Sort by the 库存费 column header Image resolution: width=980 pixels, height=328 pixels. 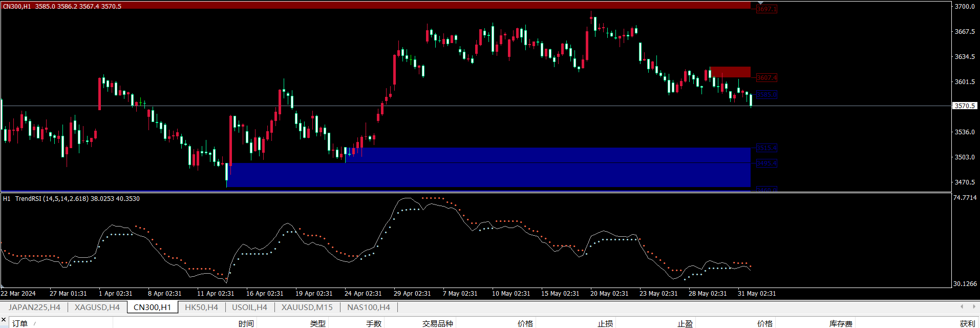[x=841, y=323]
